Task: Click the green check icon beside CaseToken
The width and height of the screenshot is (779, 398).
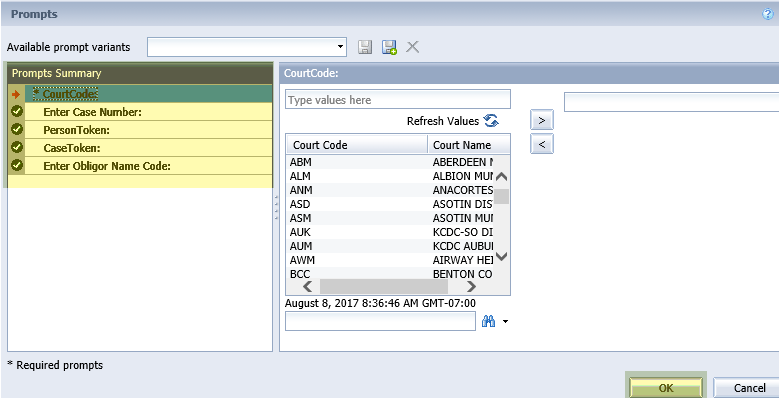Action: coord(17,147)
